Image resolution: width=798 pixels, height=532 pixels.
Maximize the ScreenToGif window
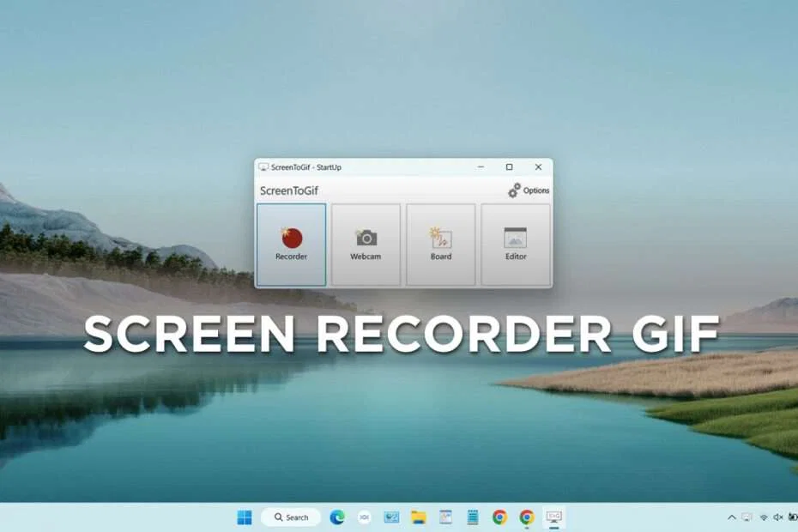click(x=510, y=167)
